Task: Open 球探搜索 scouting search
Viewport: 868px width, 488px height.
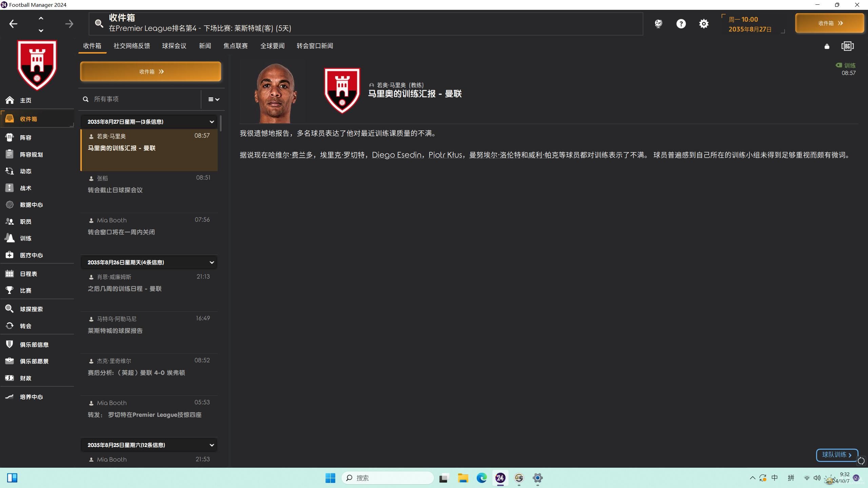Action: click(x=37, y=309)
